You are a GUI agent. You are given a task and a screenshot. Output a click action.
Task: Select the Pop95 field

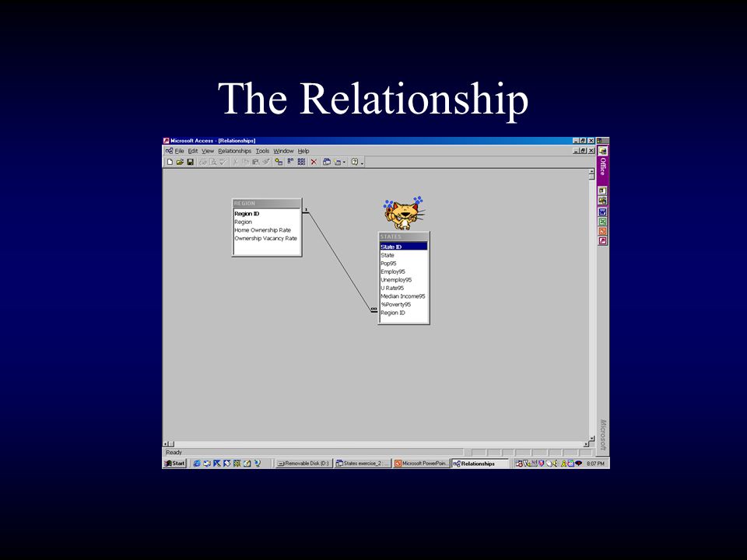[404, 264]
